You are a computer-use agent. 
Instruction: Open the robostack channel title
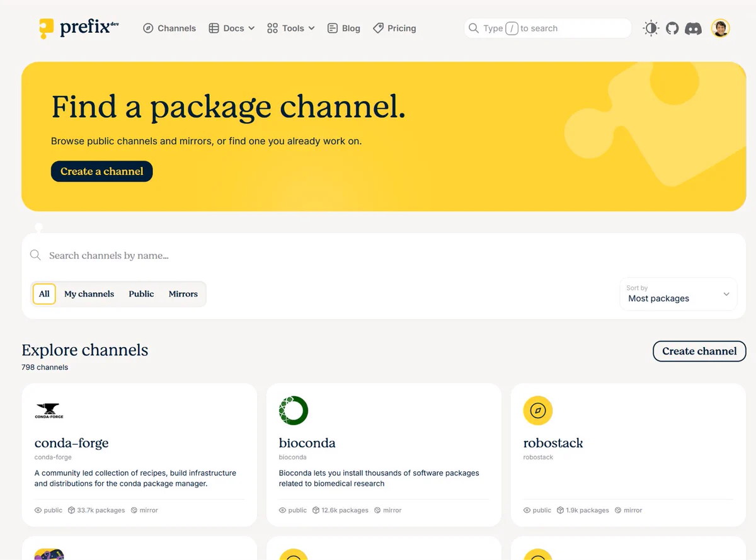point(553,443)
